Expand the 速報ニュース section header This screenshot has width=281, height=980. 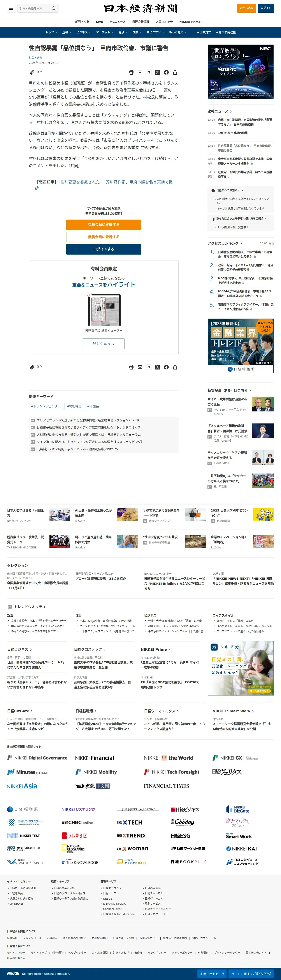click(x=220, y=111)
